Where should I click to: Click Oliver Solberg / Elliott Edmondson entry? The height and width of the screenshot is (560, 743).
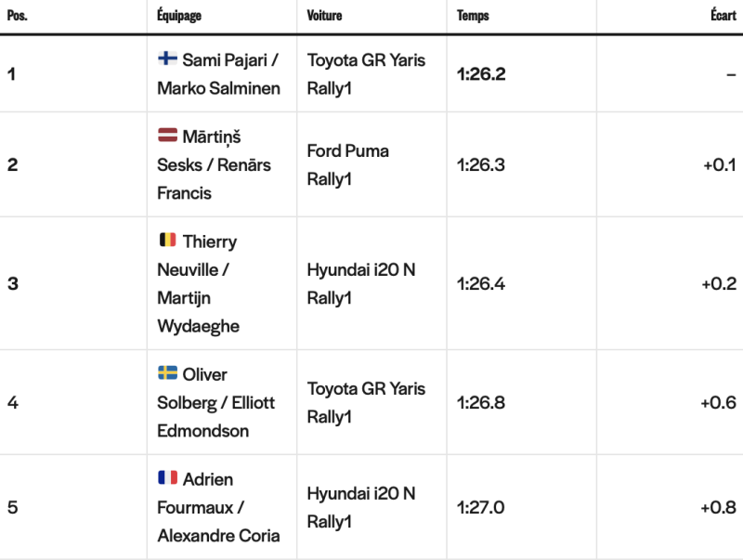216,402
